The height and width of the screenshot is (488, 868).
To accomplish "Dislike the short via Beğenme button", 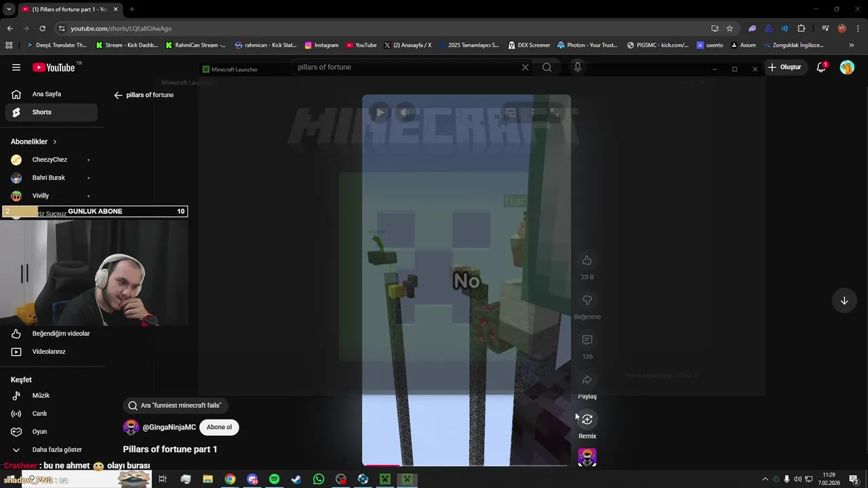I will point(587,300).
